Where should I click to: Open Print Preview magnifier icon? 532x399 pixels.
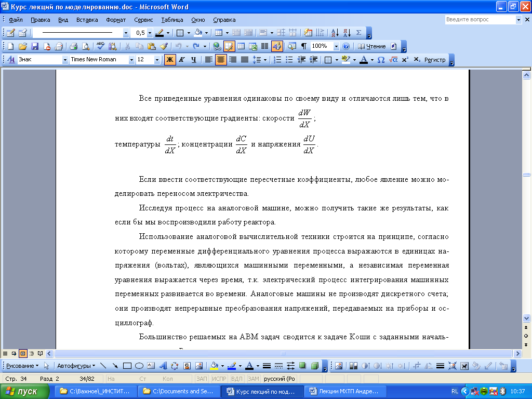coord(86,46)
